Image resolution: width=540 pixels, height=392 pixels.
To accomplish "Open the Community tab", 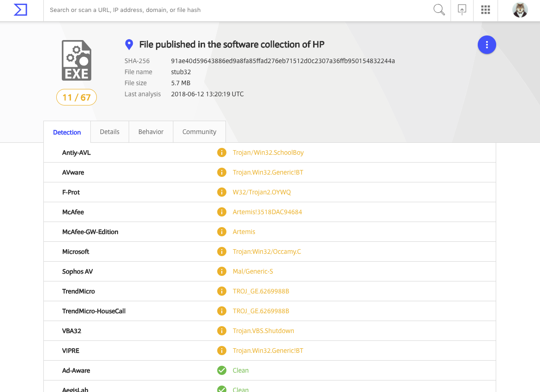I will [x=199, y=132].
